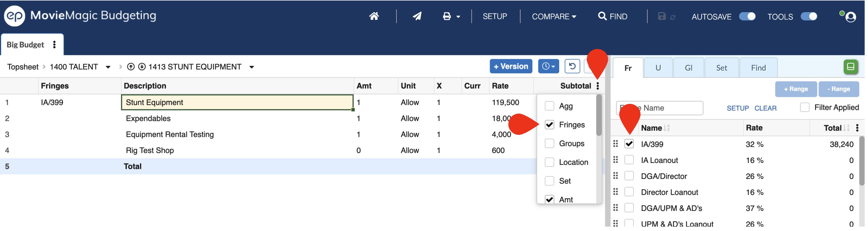Switch to the Gl tab
This screenshot has height=231, width=868.
pos(688,68)
